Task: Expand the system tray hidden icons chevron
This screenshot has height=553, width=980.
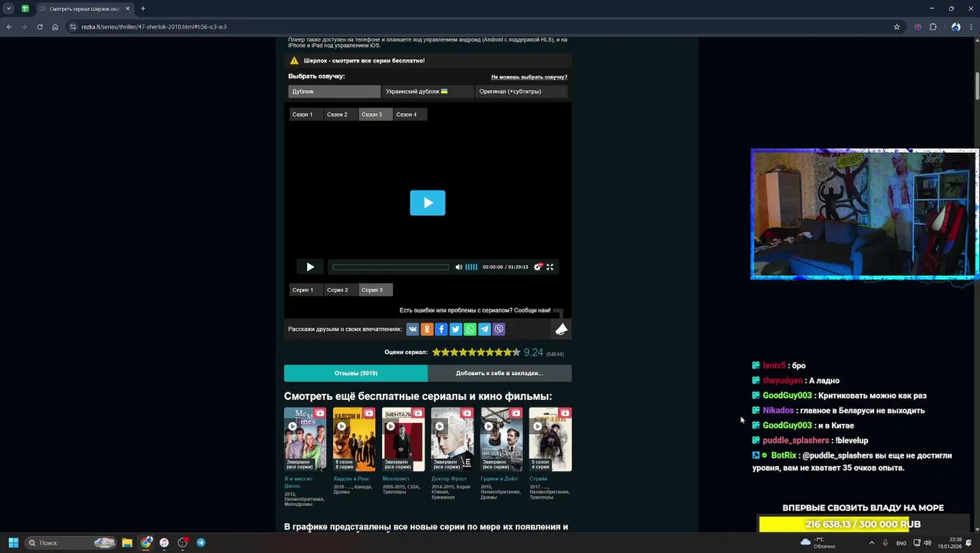Action: coord(871,543)
